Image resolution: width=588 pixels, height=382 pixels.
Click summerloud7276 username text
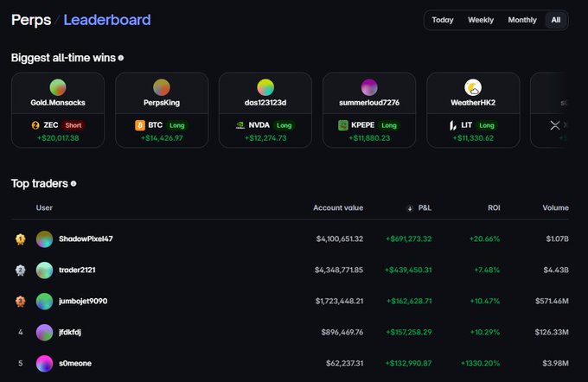(369, 103)
